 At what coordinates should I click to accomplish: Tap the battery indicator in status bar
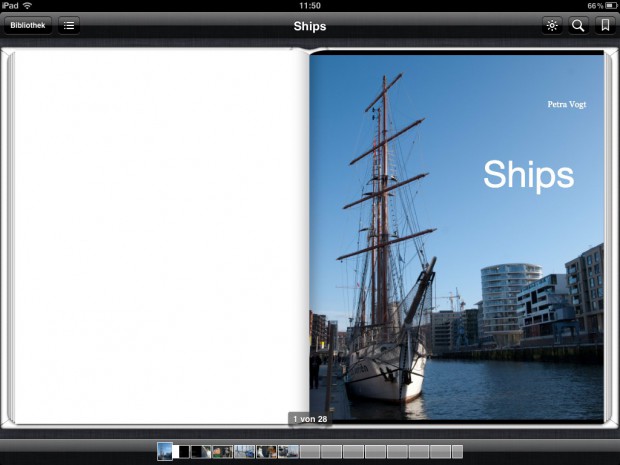[x=611, y=6]
